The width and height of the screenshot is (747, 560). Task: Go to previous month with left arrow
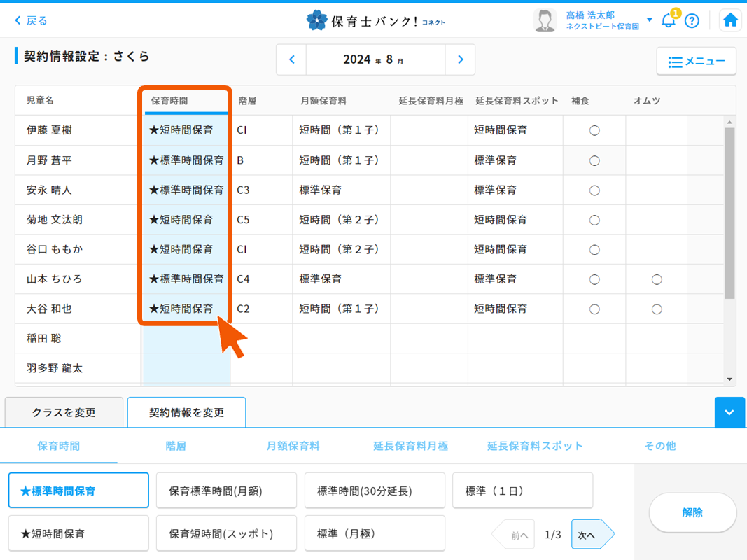[292, 59]
